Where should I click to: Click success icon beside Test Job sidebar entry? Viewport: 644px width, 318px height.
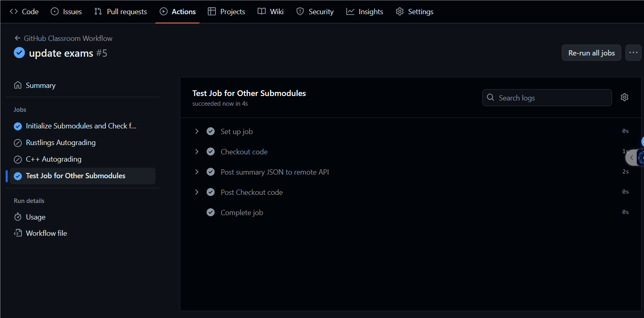point(18,176)
